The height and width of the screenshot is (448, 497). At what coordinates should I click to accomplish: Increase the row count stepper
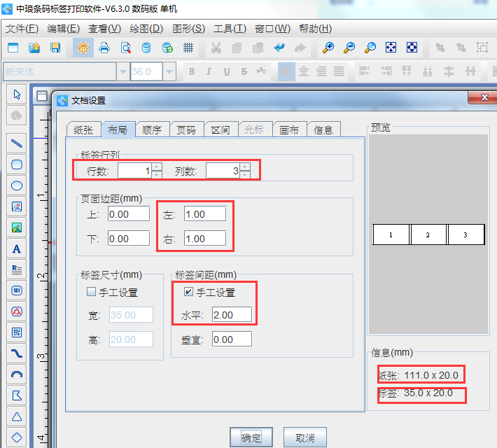point(157,167)
